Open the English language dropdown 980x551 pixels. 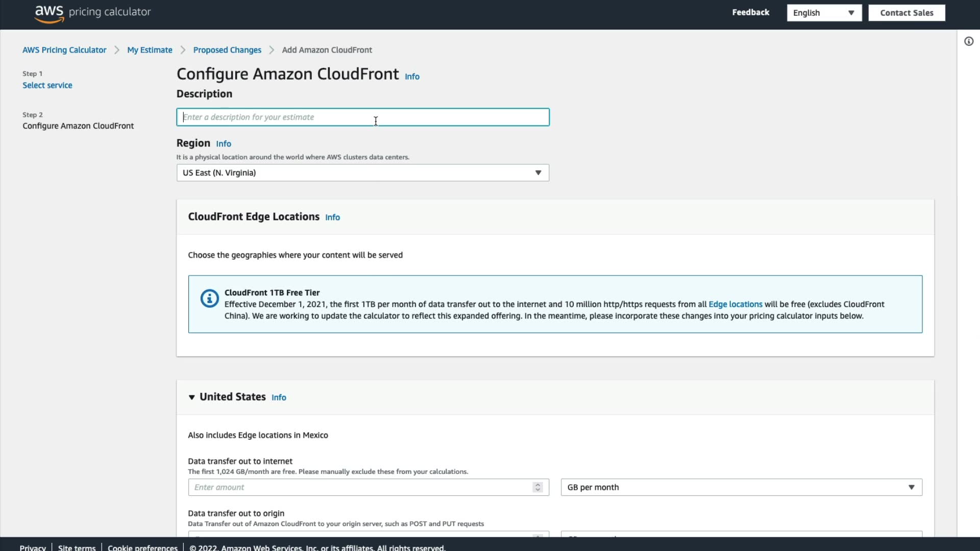823,13
